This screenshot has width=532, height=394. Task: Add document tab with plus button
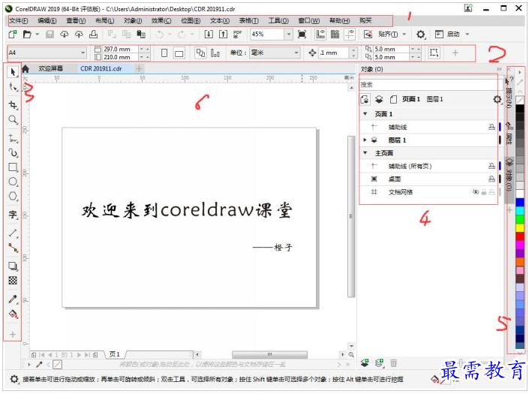[x=139, y=68]
